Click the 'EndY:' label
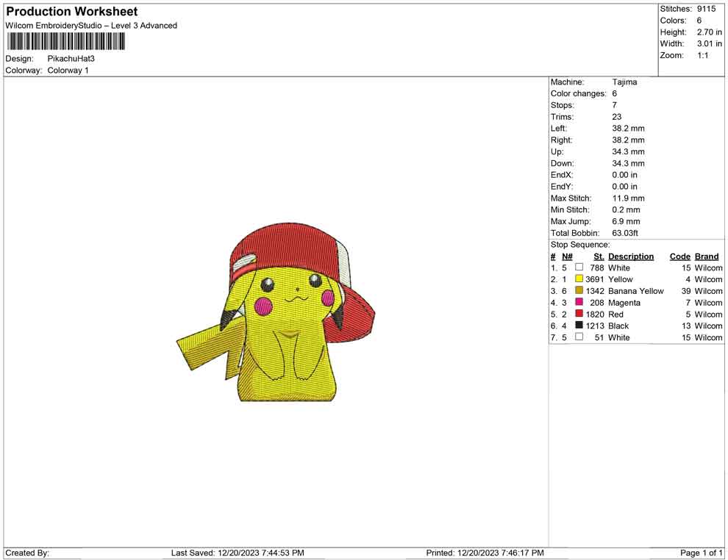This screenshot has width=728, height=560. pos(562,187)
